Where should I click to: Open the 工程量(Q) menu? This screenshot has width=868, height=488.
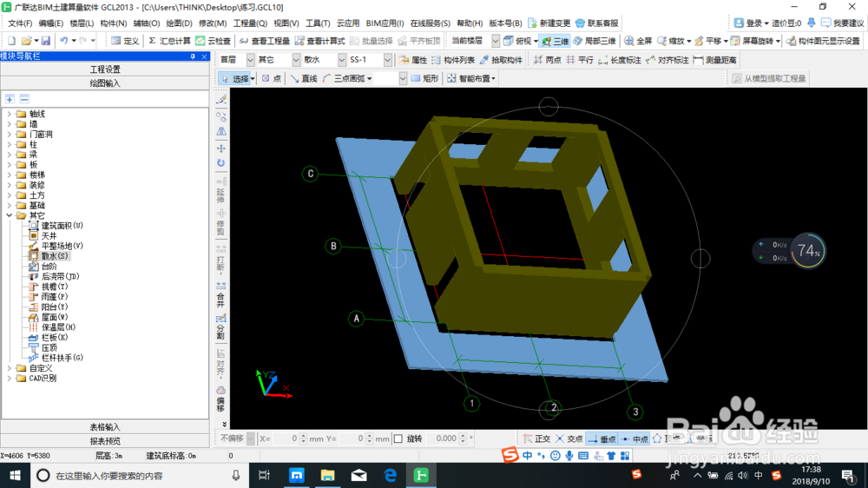coord(250,23)
